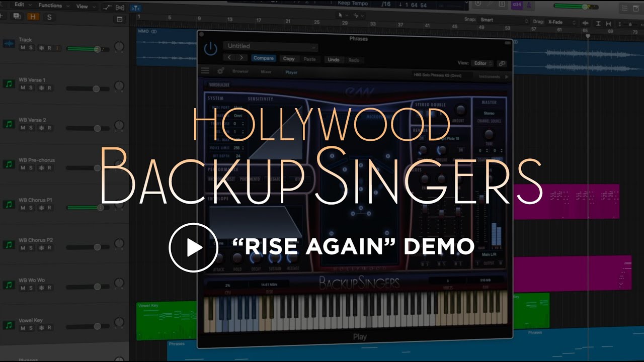Switch to the Mixer tab
This screenshot has width=644, height=362.
(x=266, y=72)
